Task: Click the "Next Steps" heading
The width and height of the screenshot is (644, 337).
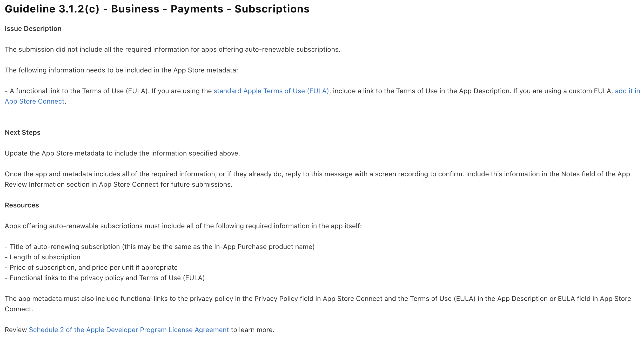Action: point(23,133)
